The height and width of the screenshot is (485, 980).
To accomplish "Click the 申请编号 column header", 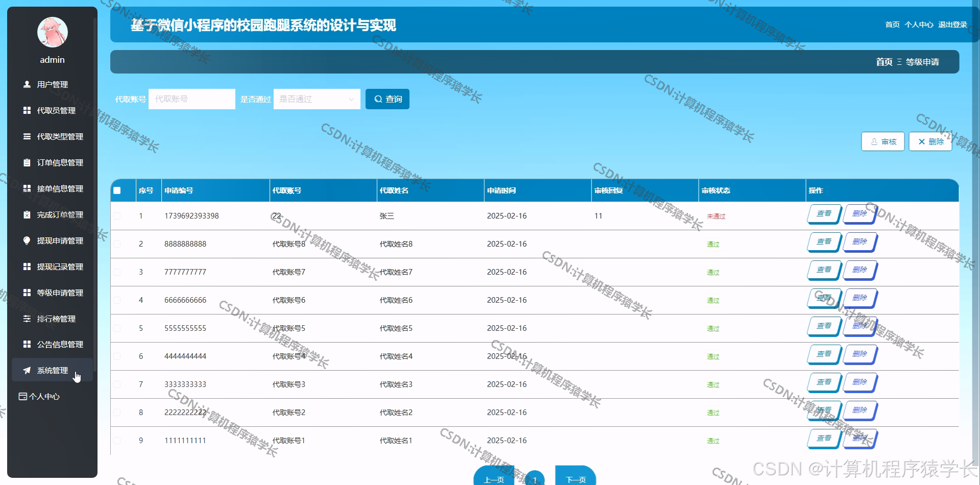I will point(179,190).
